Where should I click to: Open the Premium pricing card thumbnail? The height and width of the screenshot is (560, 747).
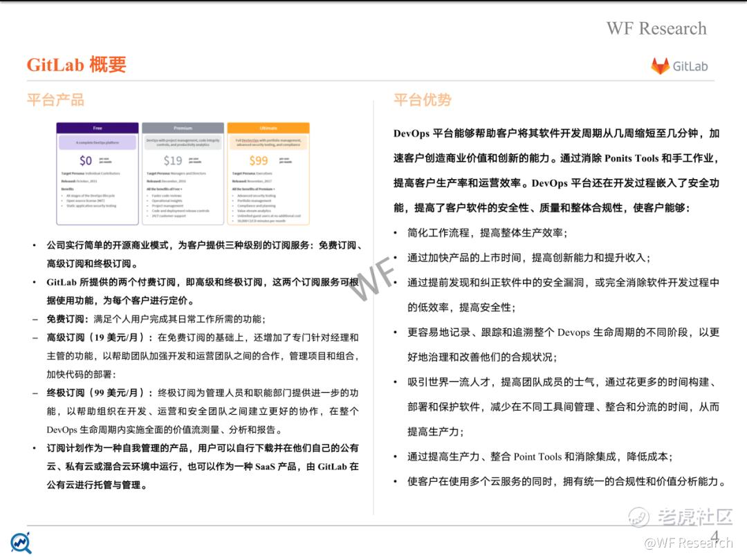pyautogui.click(x=183, y=174)
